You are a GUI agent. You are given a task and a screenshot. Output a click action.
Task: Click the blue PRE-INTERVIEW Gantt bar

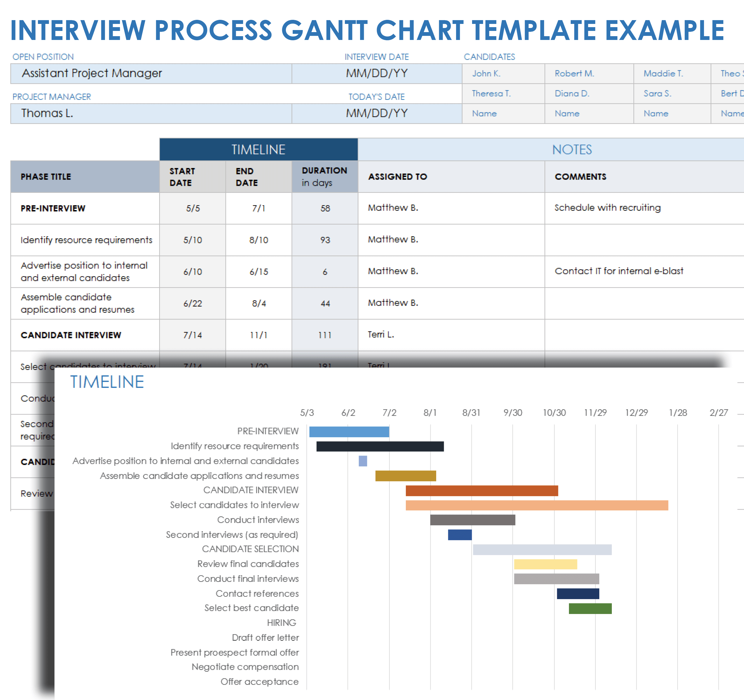[x=349, y=432]
